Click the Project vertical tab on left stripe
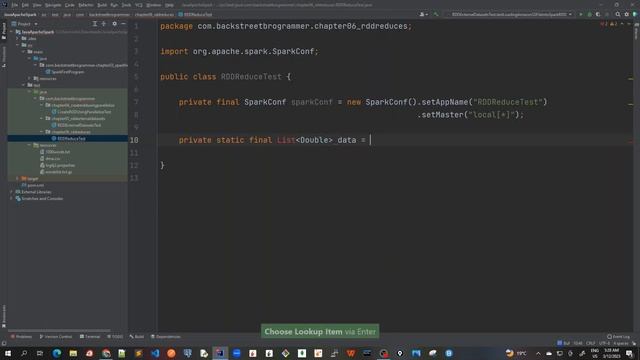 point(4,31)
